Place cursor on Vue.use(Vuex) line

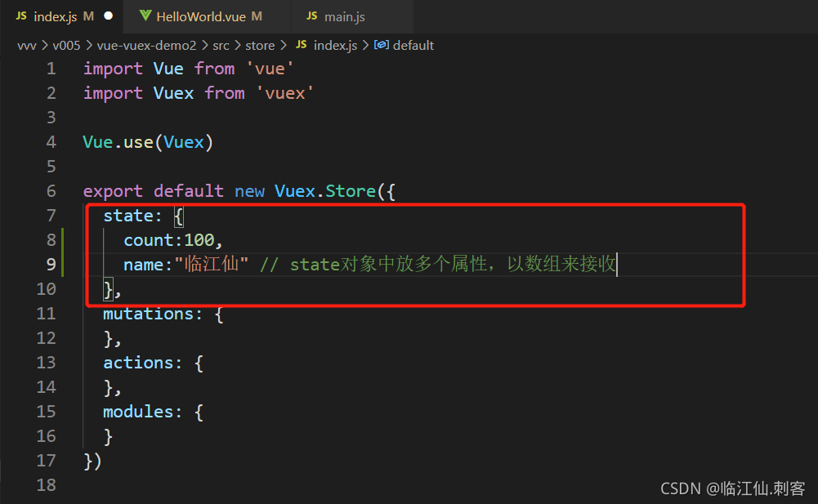point(148,142)
